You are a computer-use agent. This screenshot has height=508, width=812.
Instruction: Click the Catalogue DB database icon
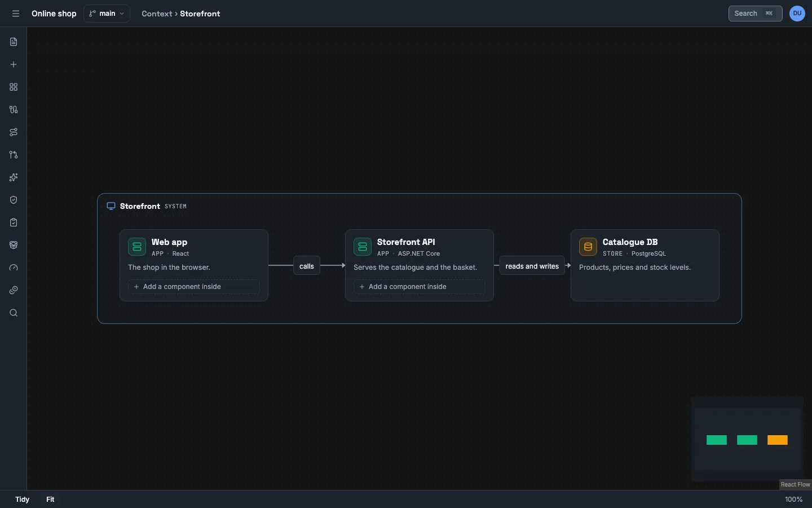pos(588,247)
